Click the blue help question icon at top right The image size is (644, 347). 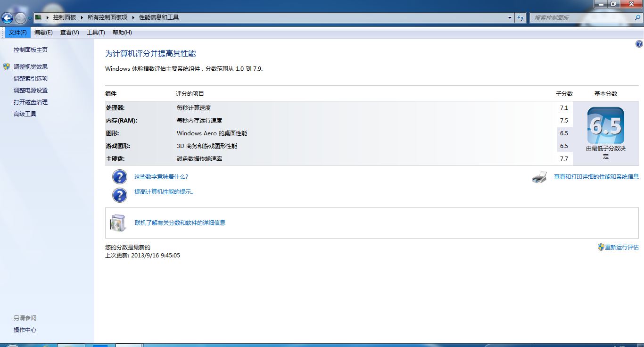(x=639, y=44)
